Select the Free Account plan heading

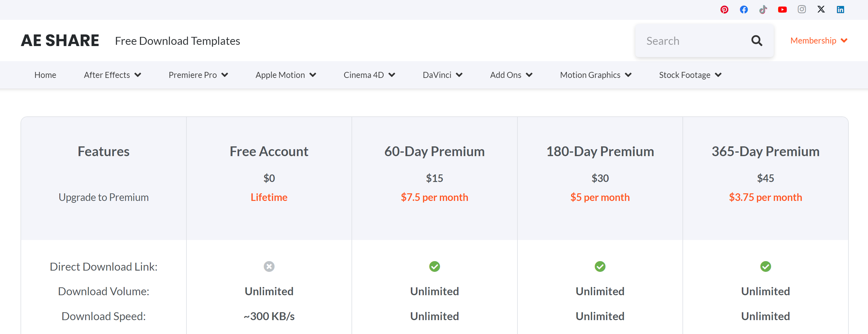point(269,151)
